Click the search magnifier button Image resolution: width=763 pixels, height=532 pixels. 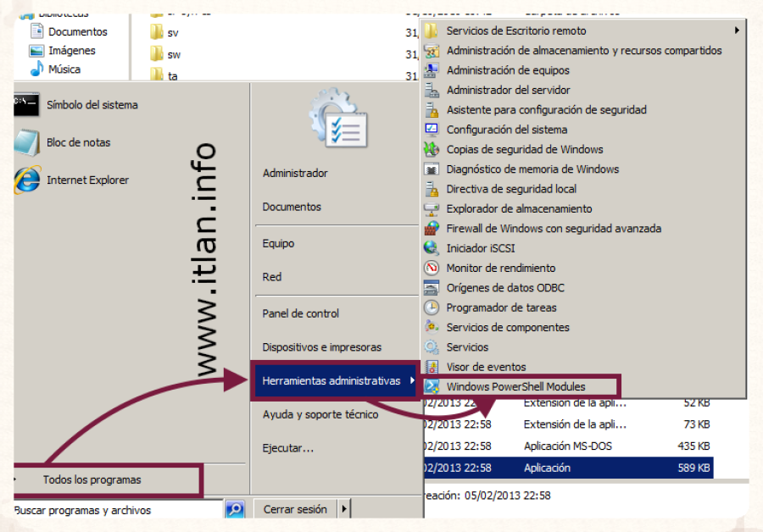pos(235,510)
